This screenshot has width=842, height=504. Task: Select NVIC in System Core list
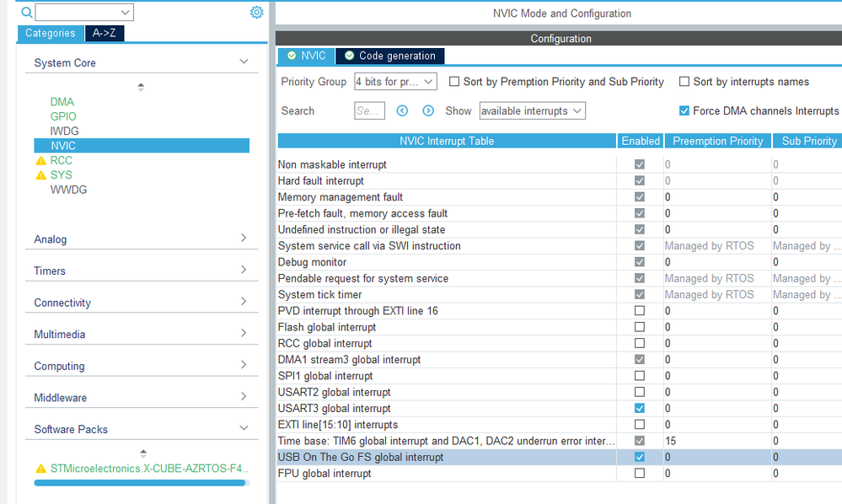pos(142,146)
